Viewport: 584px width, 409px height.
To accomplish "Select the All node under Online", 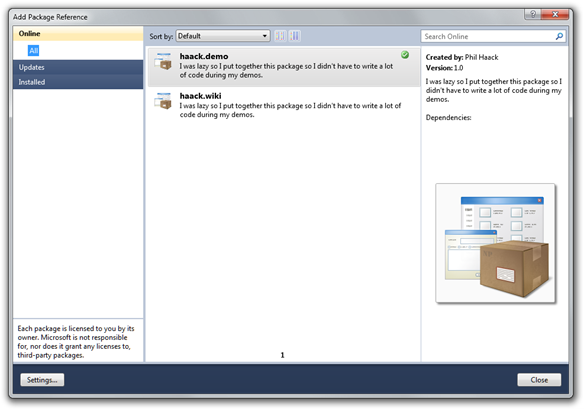I will click(34, 51).
